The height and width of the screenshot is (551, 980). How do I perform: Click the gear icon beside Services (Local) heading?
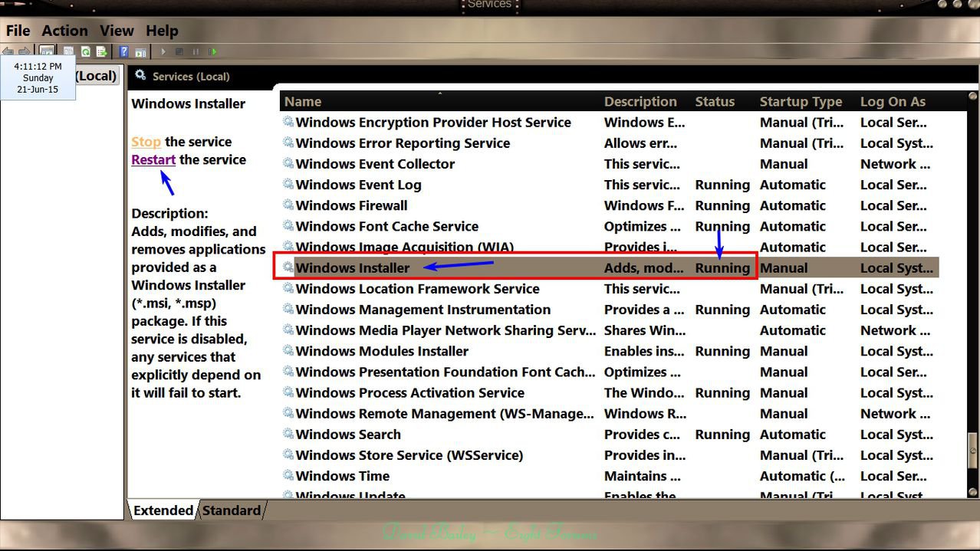tap(140, 75)
